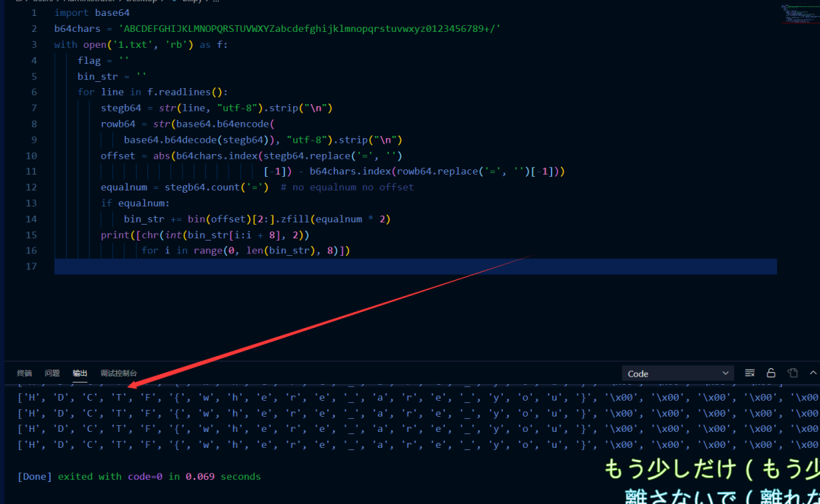Screen dimensions: 820x504
Task: Click 'base64.b64decode' call on line 9
Action: (x=170, y=140)
